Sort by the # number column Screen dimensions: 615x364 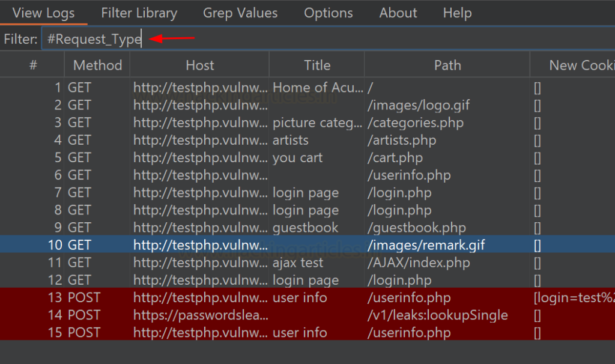33,65
